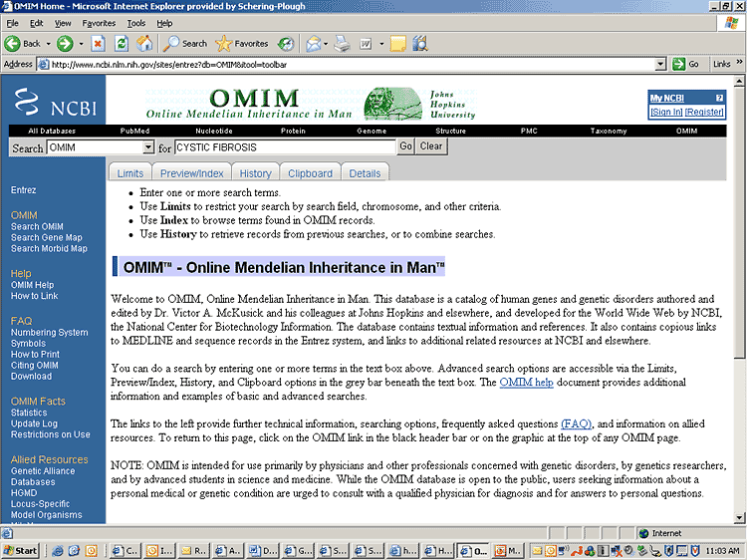
Task: Refresh the page with the Refresh icon
Action: (x=122, y=44)
